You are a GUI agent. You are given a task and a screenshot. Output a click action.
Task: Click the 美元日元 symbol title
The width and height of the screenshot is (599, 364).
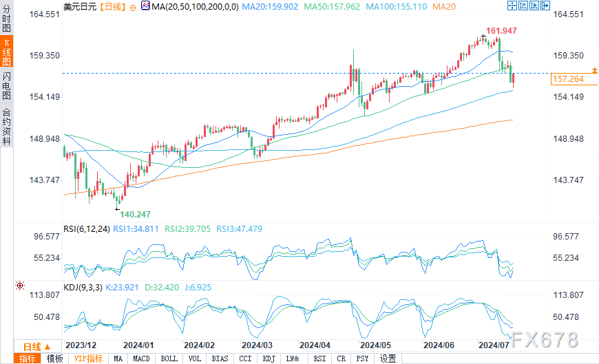[80, 7]
